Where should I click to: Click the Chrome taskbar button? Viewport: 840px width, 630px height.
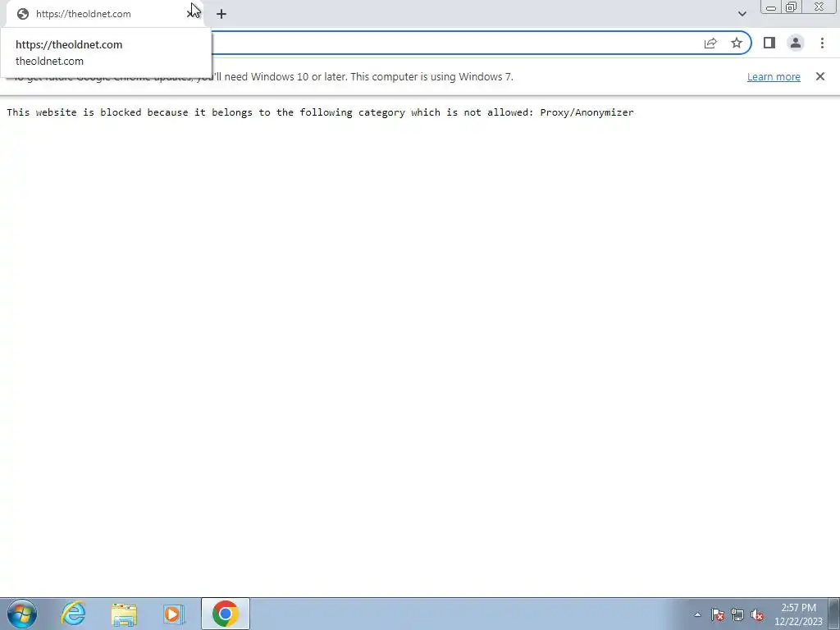pyautogui.click(x=225, y=614)
